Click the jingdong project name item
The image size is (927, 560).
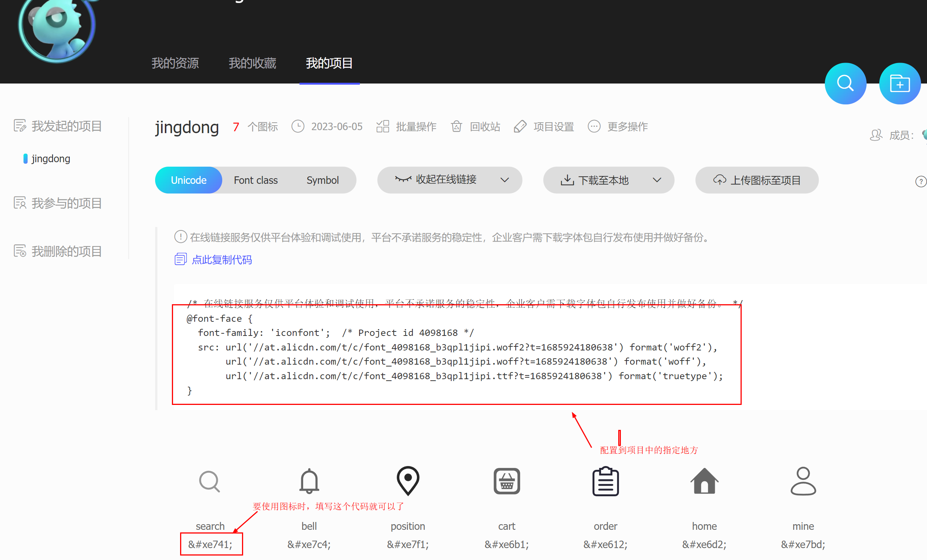click(x=50, y=158)
